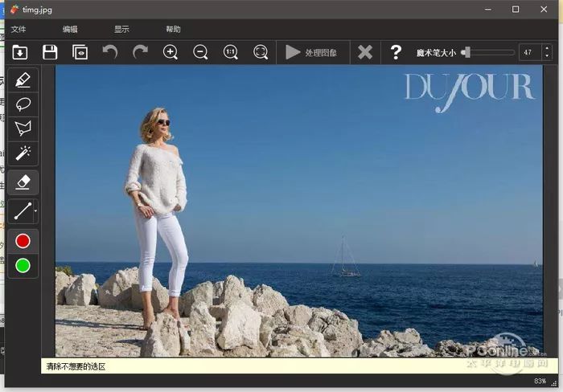Zoom in with the magnifier plus icon

coord(171,52)
